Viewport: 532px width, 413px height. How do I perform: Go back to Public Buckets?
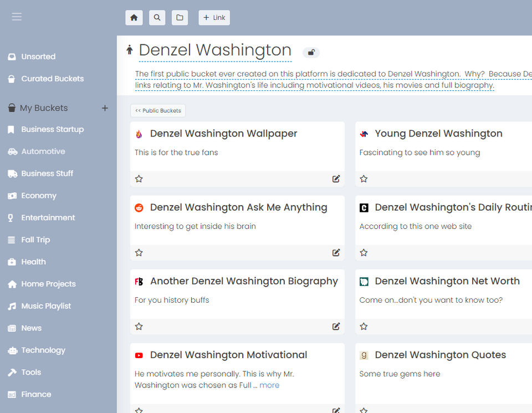158,111
